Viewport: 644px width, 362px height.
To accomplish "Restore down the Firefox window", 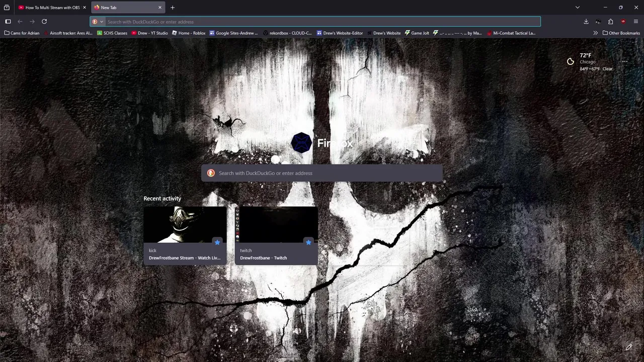I will point(621,8).
